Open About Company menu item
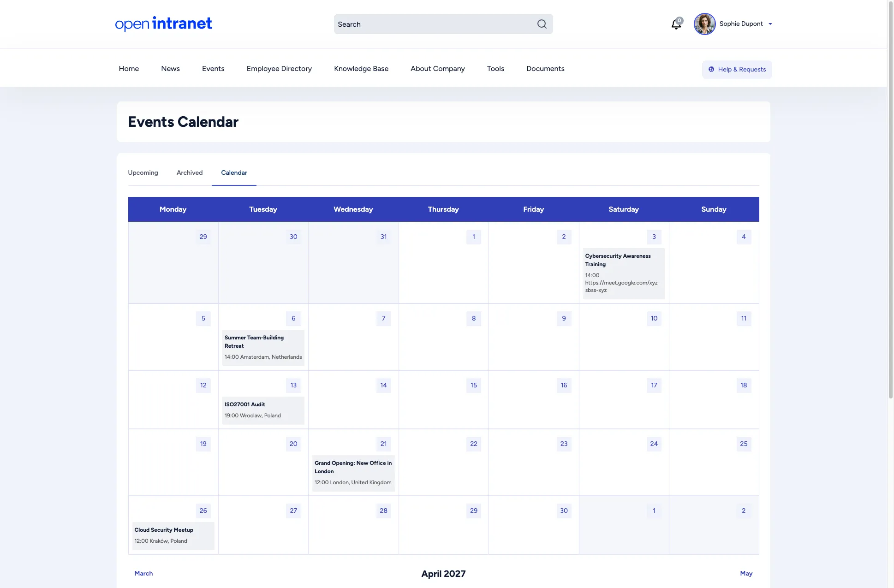Screen dimensions: 894x588 pyautogui.click(x=438, y=69)
